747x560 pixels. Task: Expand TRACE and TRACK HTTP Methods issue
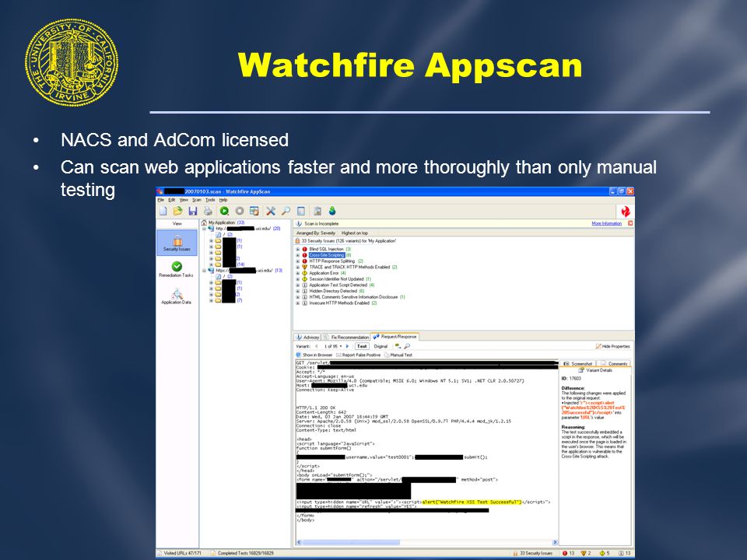(x=298, y=267)
